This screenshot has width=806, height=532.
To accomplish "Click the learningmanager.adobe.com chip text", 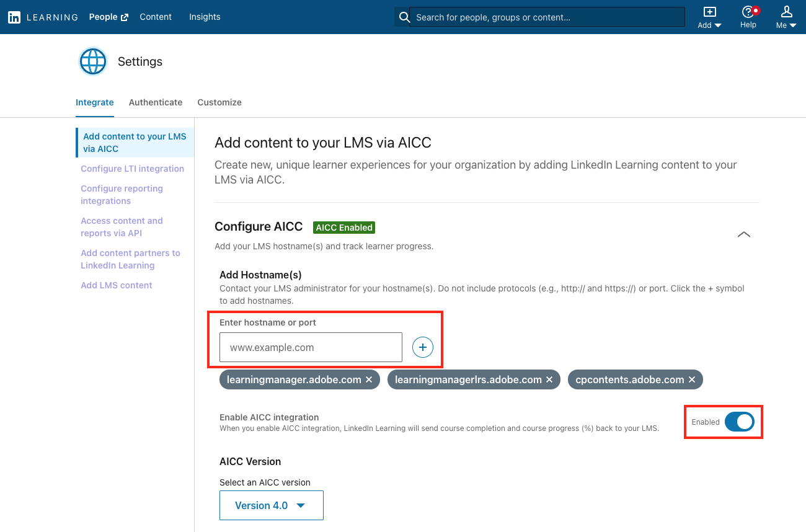I will [x=294, y=379].
